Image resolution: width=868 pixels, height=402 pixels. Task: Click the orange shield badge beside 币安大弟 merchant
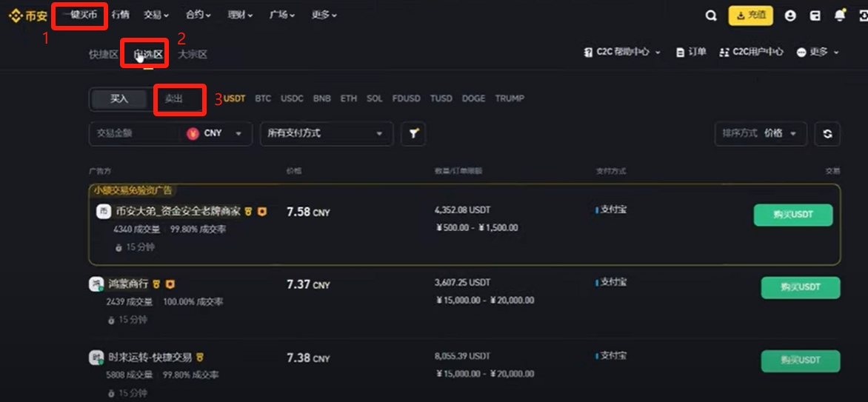pos(262,212)
